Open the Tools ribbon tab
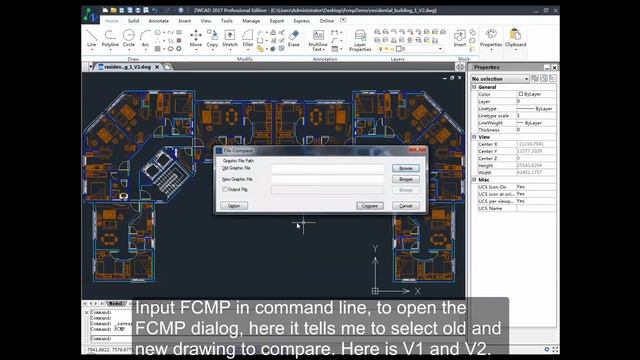Viewport: 640px width, 360px height. [x=227, y=20]
